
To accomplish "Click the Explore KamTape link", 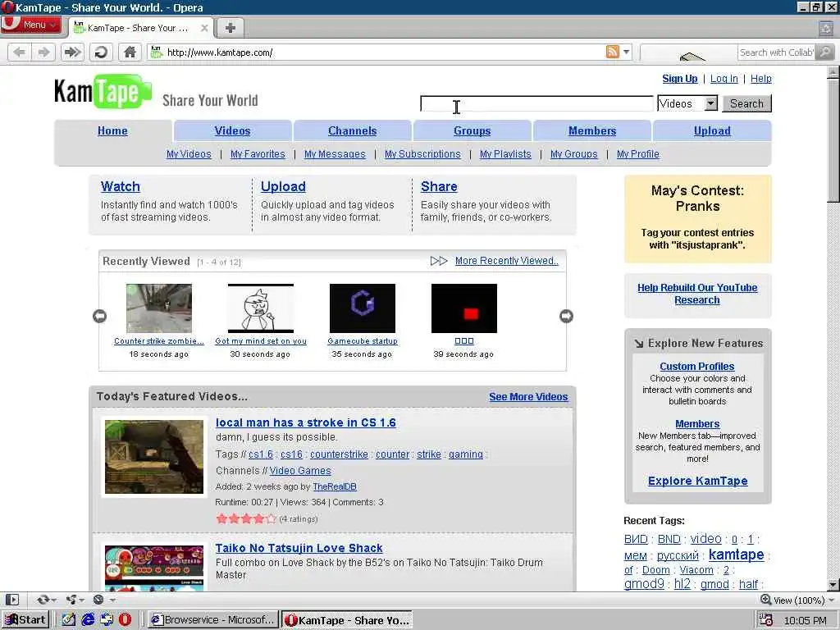I will 697,481.
